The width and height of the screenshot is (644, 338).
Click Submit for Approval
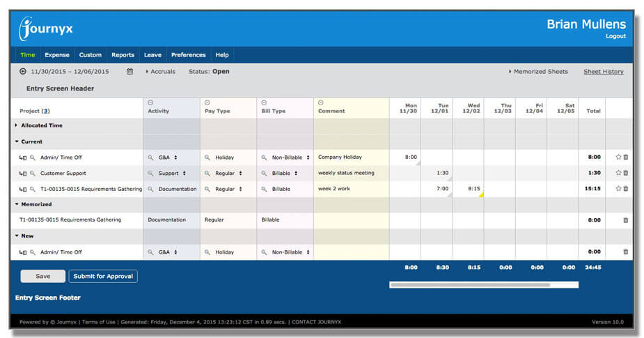[103, 276]
